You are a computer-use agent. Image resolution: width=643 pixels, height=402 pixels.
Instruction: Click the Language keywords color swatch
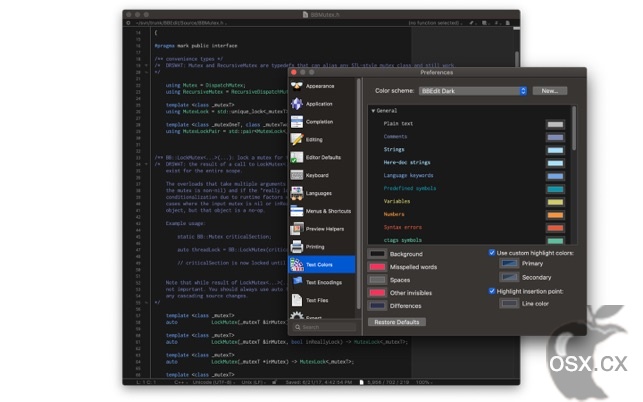(x=555, y=176)
